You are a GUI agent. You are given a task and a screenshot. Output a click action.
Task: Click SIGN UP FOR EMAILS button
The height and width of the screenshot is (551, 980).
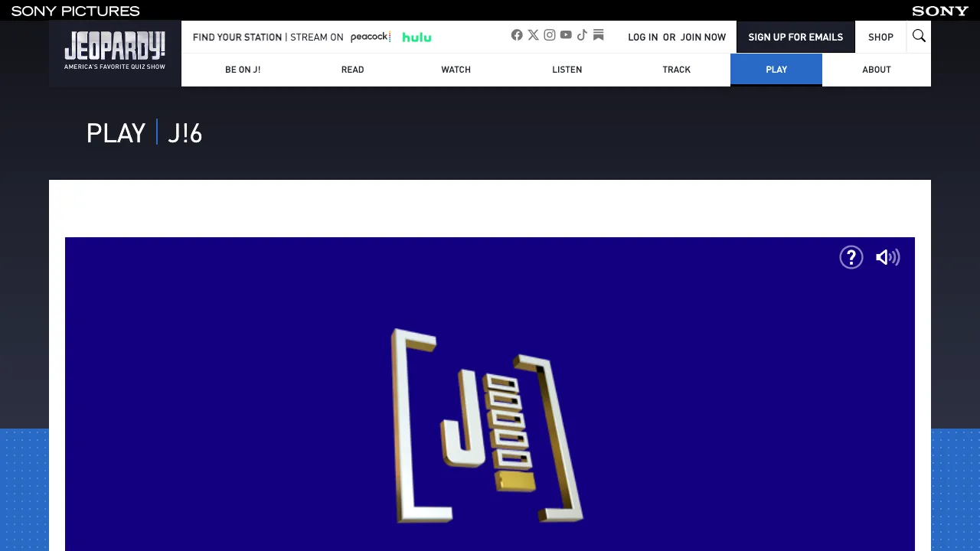coord(795,37)
